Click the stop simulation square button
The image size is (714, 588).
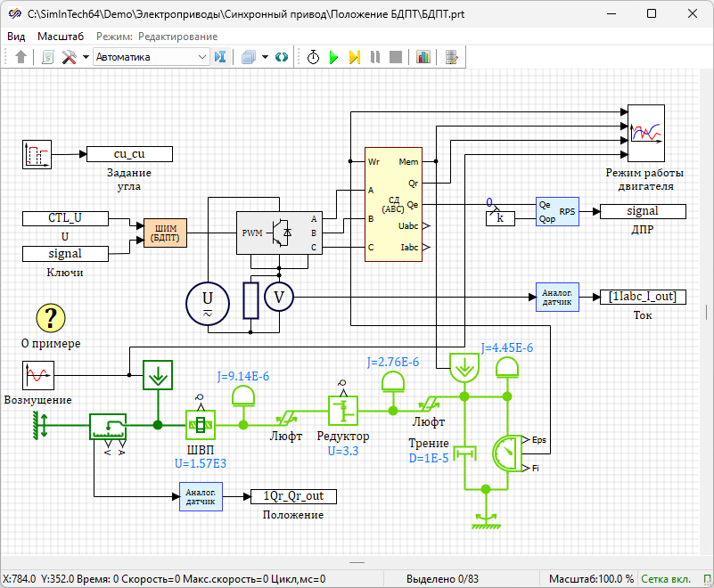click(x=395, y=57)
